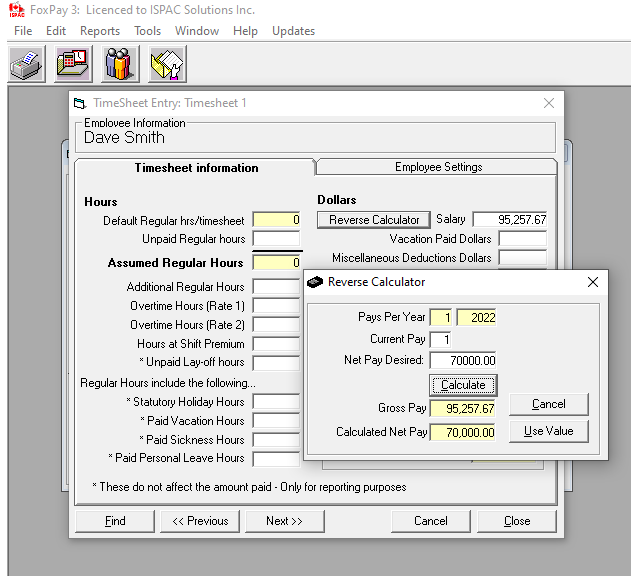Click the employee name Dave Smith
This screenshot has height=576, width=631.
(124, 138)
